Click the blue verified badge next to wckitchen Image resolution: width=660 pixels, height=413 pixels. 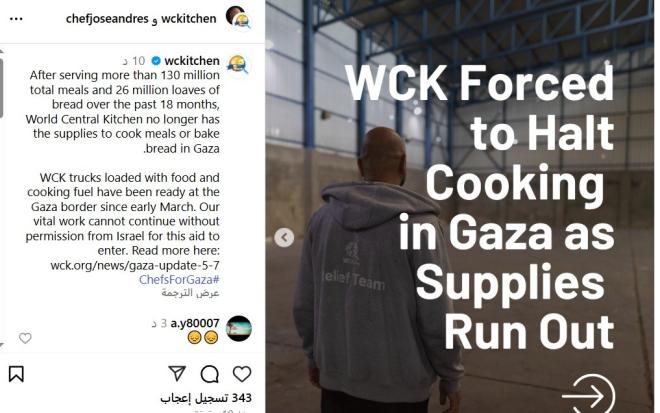(x=156, y=61)
